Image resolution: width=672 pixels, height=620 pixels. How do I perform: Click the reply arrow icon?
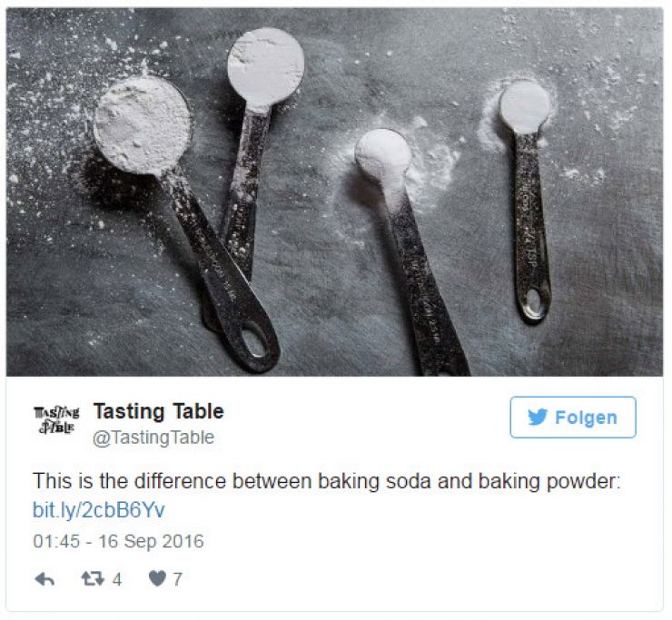pos(44,579)
